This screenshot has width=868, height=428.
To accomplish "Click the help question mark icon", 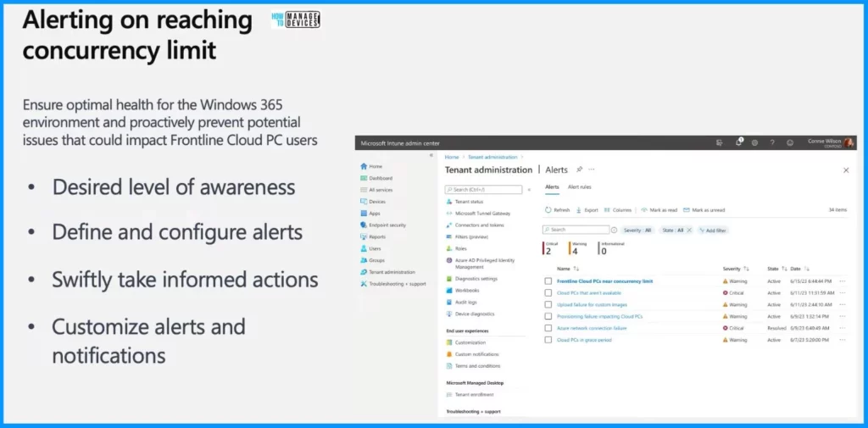I will [771, 143].
